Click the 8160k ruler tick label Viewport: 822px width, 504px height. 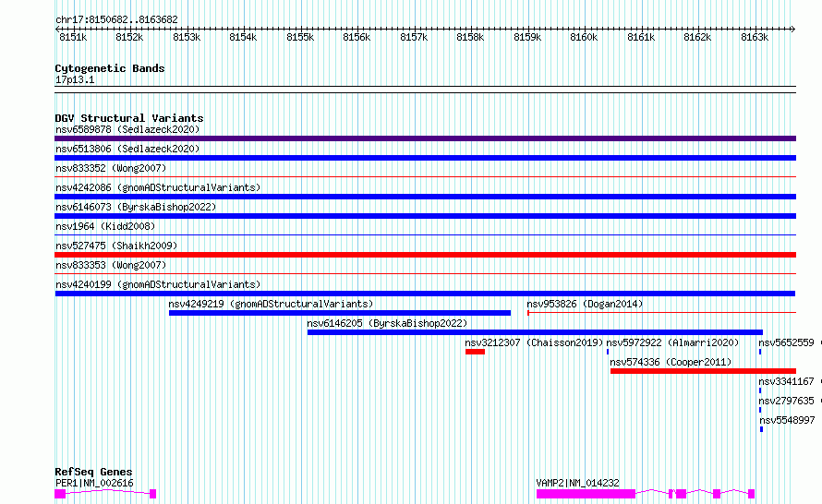584,37
